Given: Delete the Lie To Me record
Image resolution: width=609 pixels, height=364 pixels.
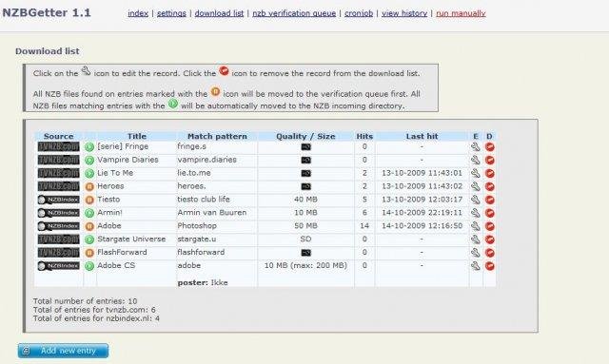Looking at the screenshot, I should pyautogui.click(x=490, y=173).
